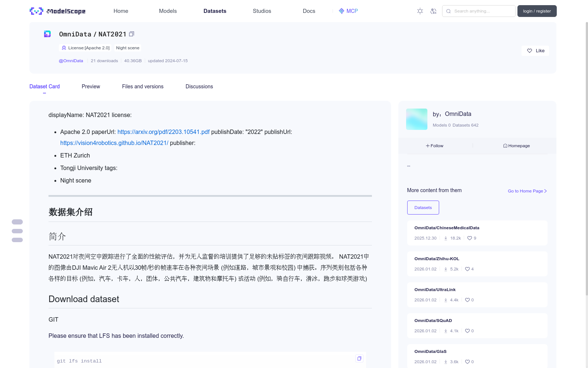Open the Models navigation item
The width and height of the screenshot is (588, 368).
(x=168, y=11)
